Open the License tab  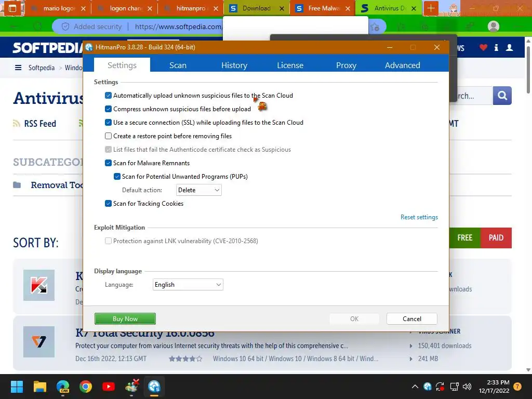click(290, 65)
